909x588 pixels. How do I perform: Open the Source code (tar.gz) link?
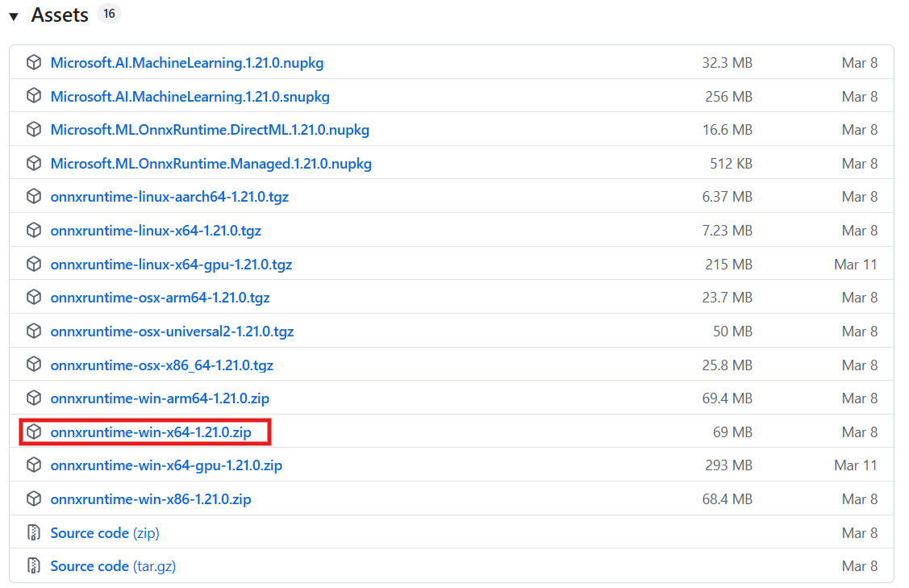pos(112,565)
